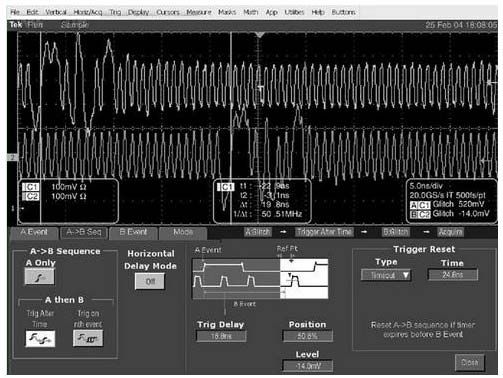503x378 pixels.
Task: Expand the Trigger Reset Type dropdown
Action: pyautogui.click(x=386, y=275)
